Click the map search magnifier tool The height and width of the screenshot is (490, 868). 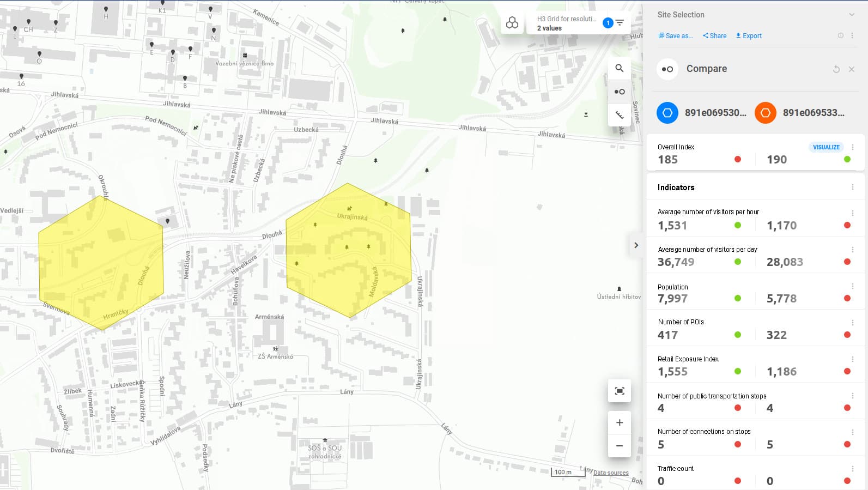click(620, 68)
